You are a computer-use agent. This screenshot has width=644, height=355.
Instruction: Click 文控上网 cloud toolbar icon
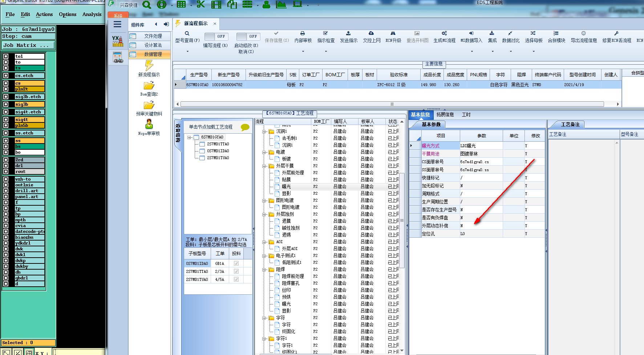point(371,33)
